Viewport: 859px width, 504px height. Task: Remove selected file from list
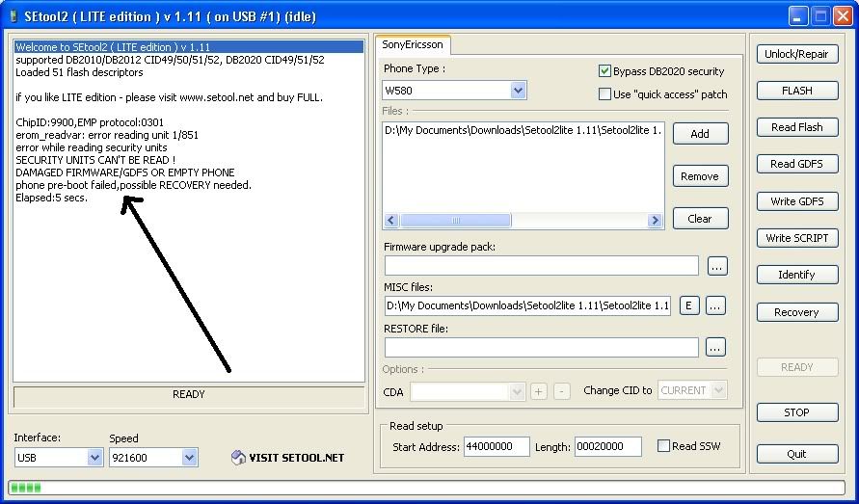[x=700, y=176]
